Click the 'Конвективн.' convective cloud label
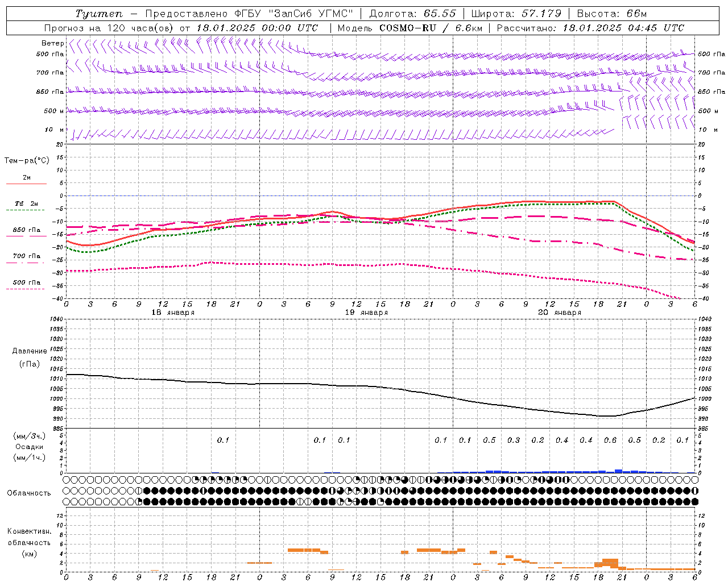 pos(30,531)
